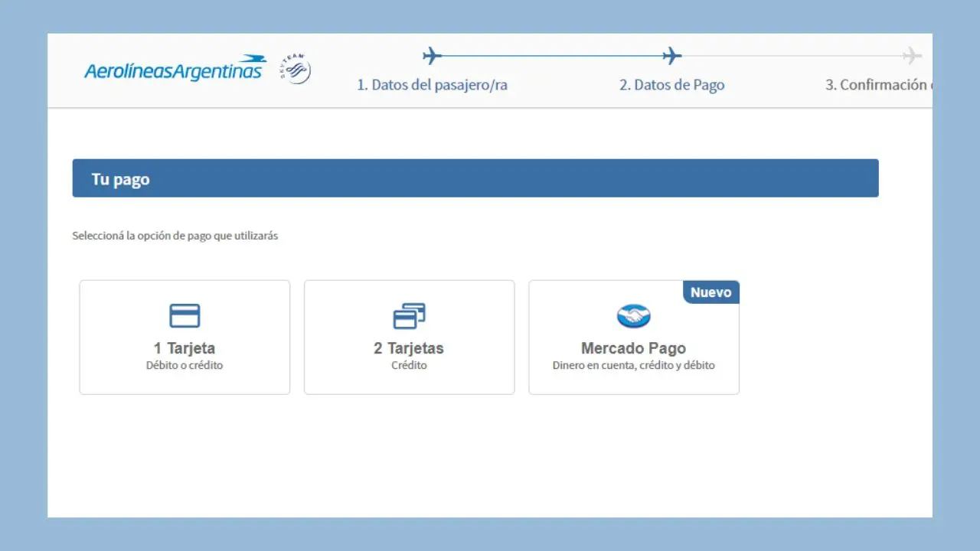Screen dimensions: 980x551
Task: Click the single credit card icon
Action: (185, 316)
